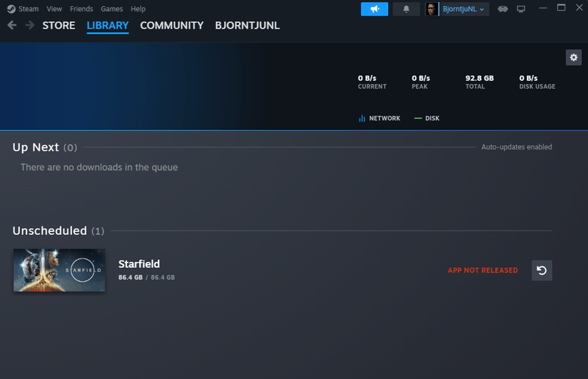Toggle the DISK graph legend
This screenshot has height=379, width=588.
(x=427, y=118)
